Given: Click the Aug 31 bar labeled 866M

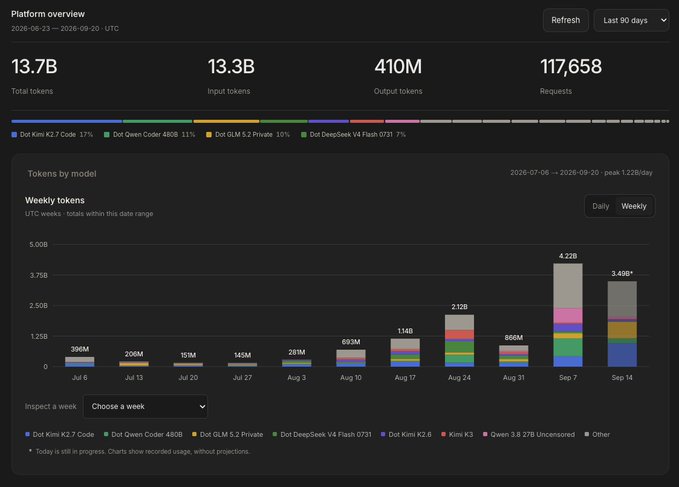Looking at the screenshot, I should pyautogui.click(x=514, y=356).
